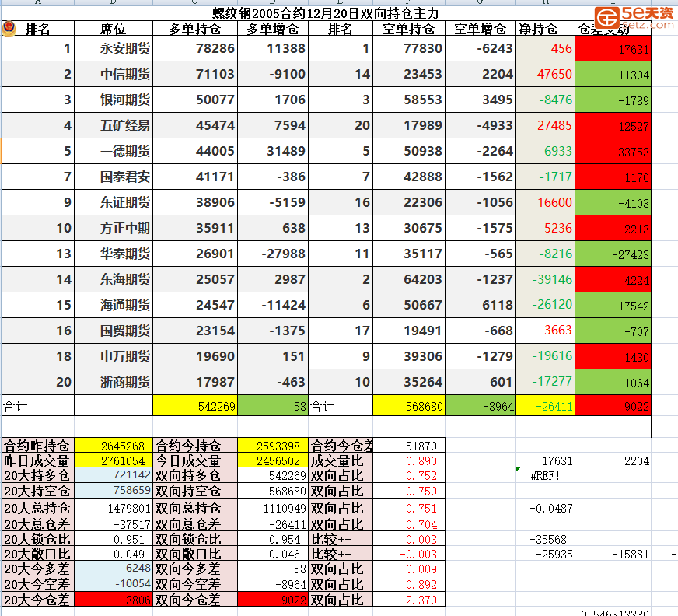The width and height of the screenshot is (678, 616).
Task: Select the 昨日成交量 value 2761054
Action: pyautogui.click(x=114, y=460)
